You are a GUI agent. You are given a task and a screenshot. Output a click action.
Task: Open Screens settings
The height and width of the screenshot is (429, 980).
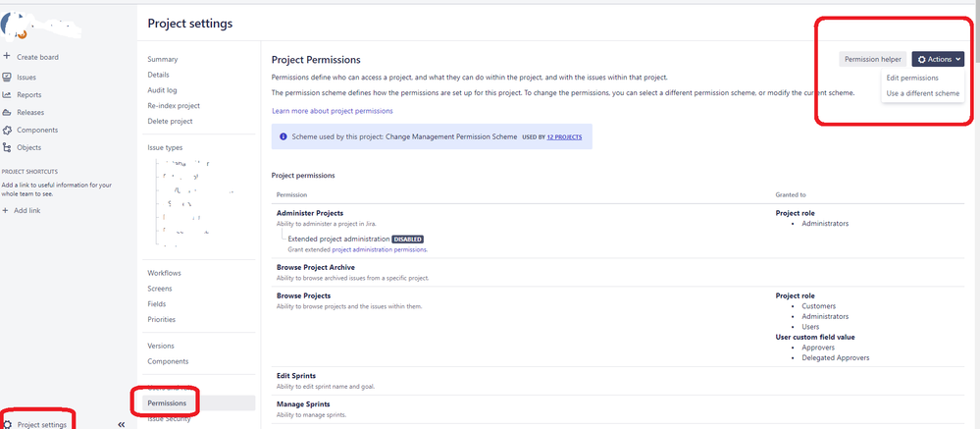[x=160, y=289]
